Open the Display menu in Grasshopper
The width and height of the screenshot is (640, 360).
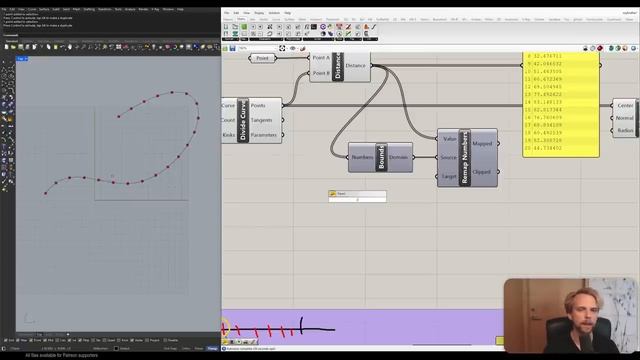(x=259, y=13)
